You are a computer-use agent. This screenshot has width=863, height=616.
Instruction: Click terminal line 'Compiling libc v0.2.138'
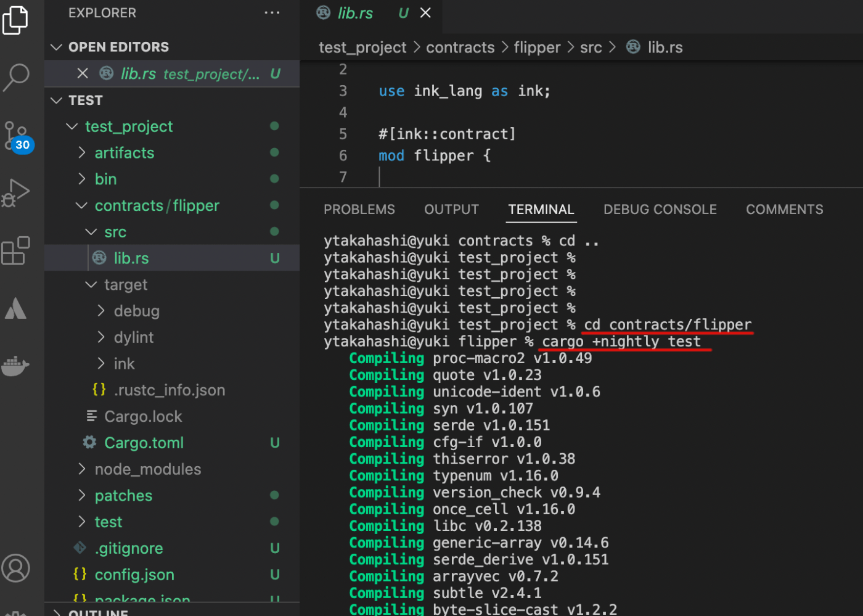tap(445, 526)
